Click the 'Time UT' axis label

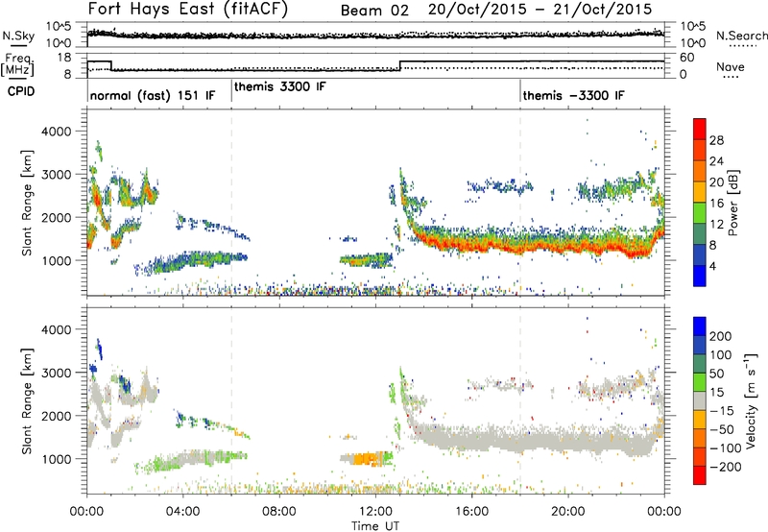point(375,525)
